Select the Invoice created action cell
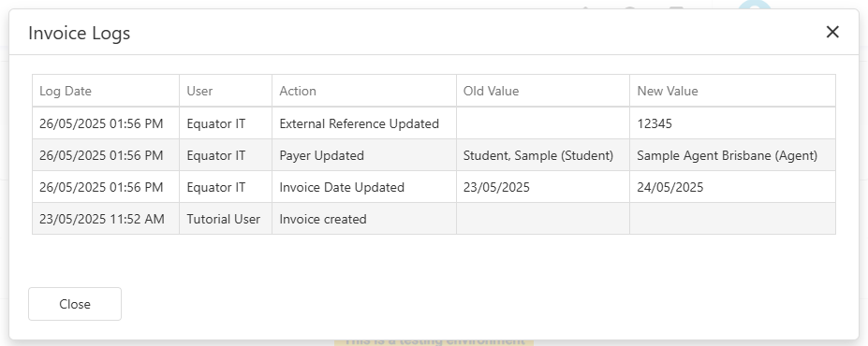This screenshot has width=868, height=346. (x=364, y=219)
